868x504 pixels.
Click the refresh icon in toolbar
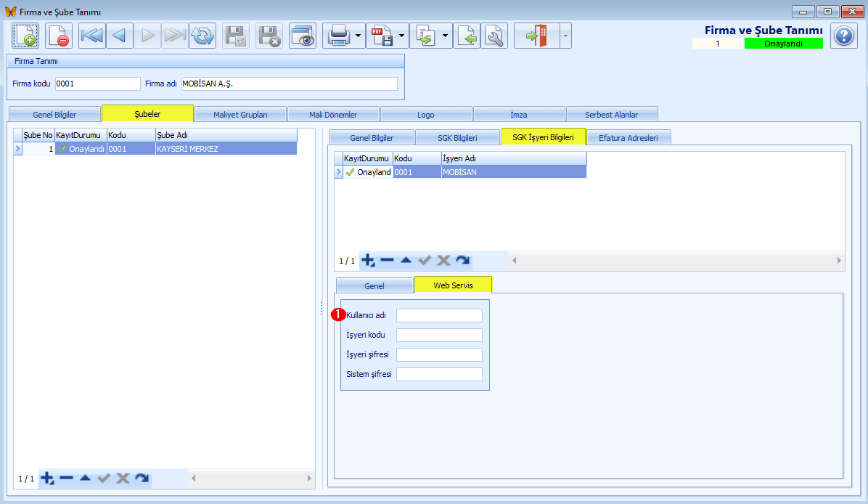pos(202,36)
